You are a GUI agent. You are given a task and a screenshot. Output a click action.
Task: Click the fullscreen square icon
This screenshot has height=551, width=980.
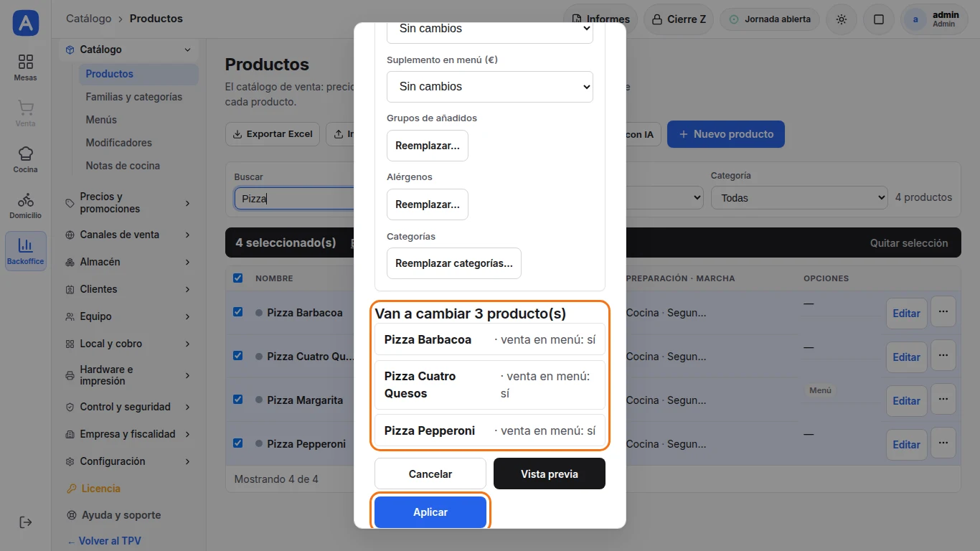coord(879,19)
